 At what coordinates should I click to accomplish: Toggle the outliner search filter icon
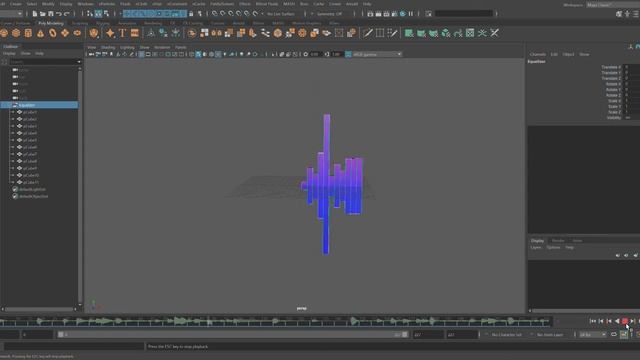(4, 62)
